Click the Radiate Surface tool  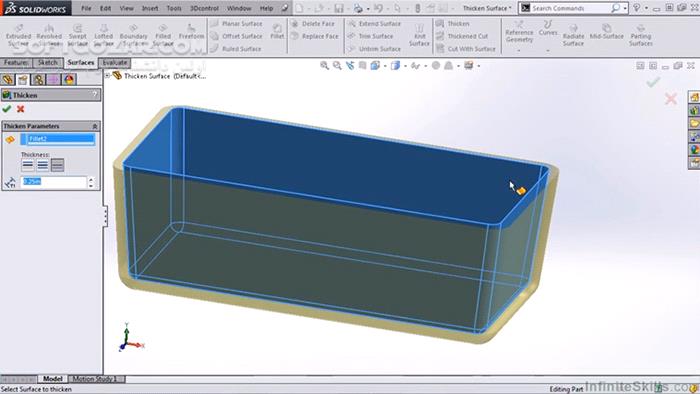point(573,35)
